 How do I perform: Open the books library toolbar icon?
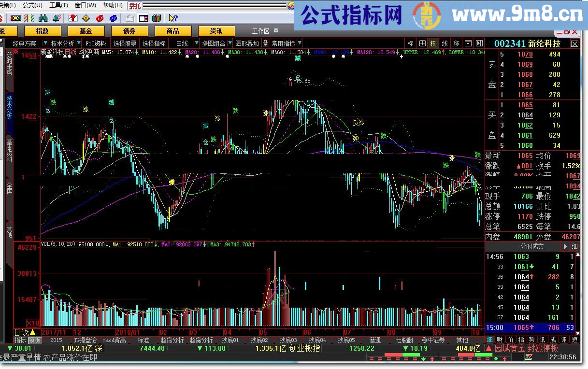coord(157,18)
